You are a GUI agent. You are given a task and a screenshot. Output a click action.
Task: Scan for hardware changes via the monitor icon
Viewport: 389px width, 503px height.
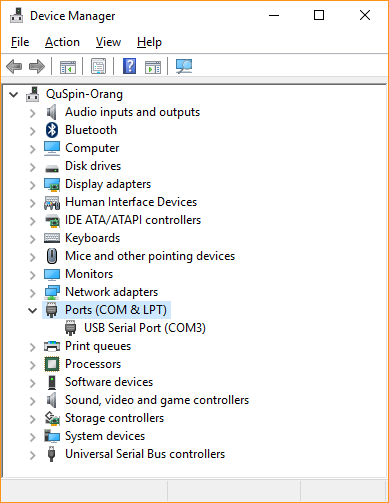184,66
